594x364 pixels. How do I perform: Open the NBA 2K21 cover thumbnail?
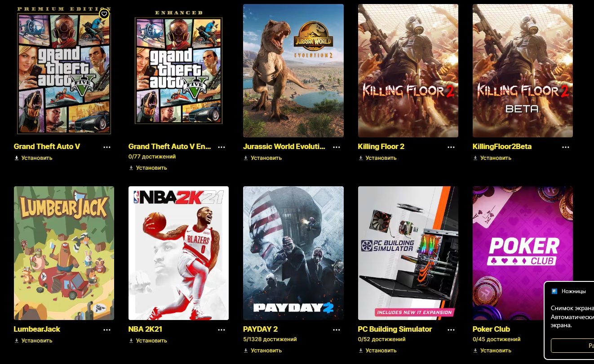[x=178, y=253]
